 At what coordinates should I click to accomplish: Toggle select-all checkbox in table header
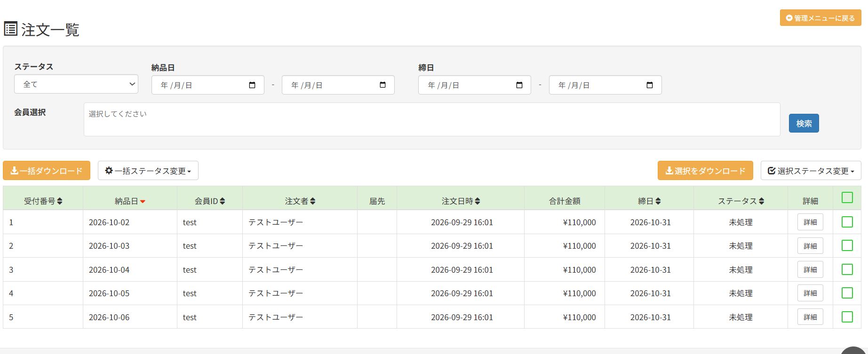(x=847, y=197)
